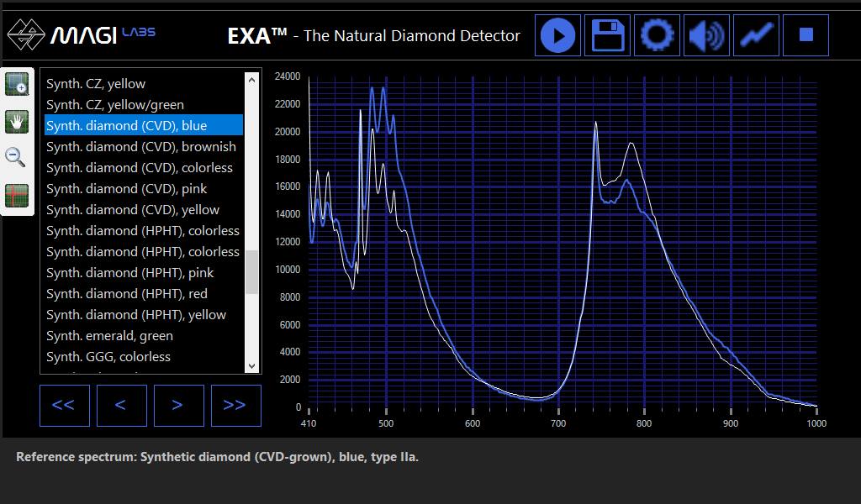
Task: Click the list scrollbar up arrow
Action: tap(251, 80)
